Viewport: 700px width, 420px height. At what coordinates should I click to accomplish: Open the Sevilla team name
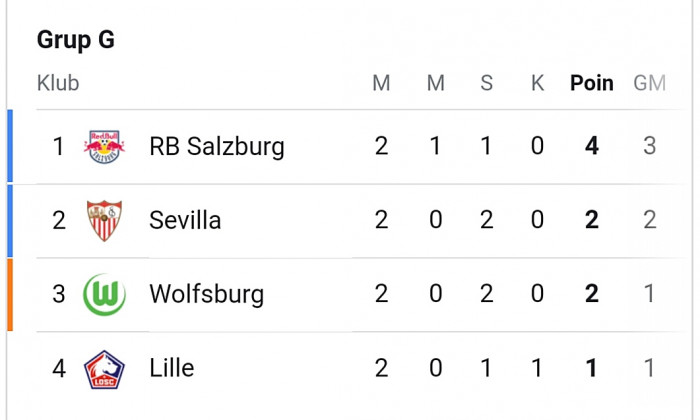click(x=185, y=220)
